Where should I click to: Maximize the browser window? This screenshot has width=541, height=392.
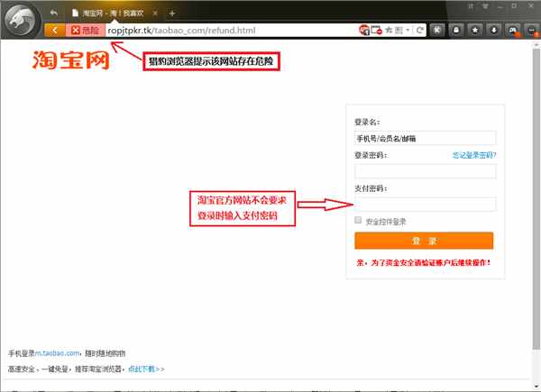point(515,6)
